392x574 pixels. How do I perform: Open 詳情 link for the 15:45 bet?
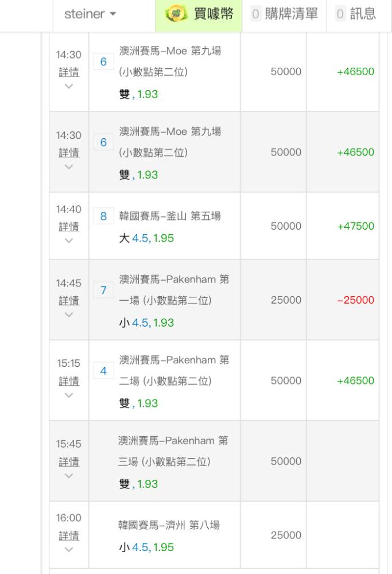pyautogui.click(x=69, y=461)
